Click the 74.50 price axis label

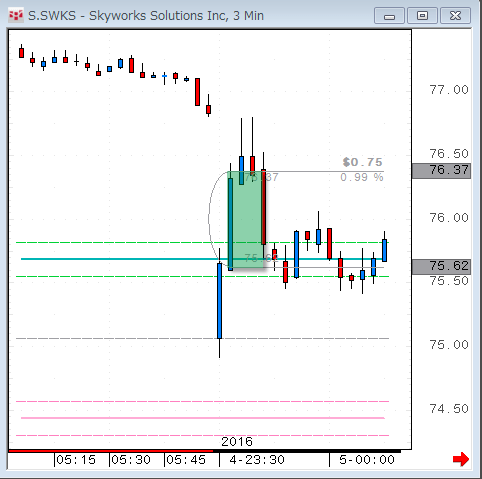click(449, 409)
